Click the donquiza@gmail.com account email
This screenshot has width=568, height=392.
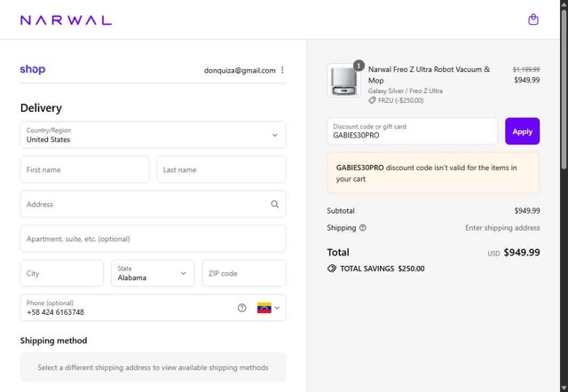240,70
